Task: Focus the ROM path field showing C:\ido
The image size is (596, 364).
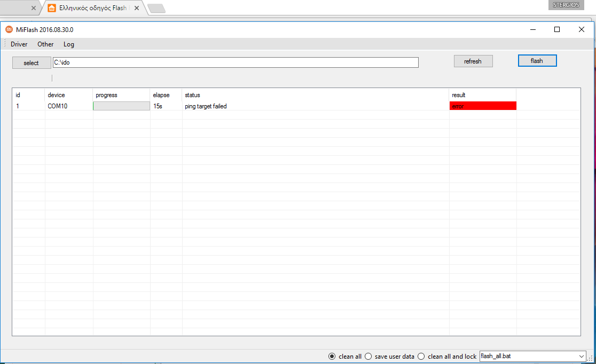Action: pyautogui.click(x=236, y=62)
